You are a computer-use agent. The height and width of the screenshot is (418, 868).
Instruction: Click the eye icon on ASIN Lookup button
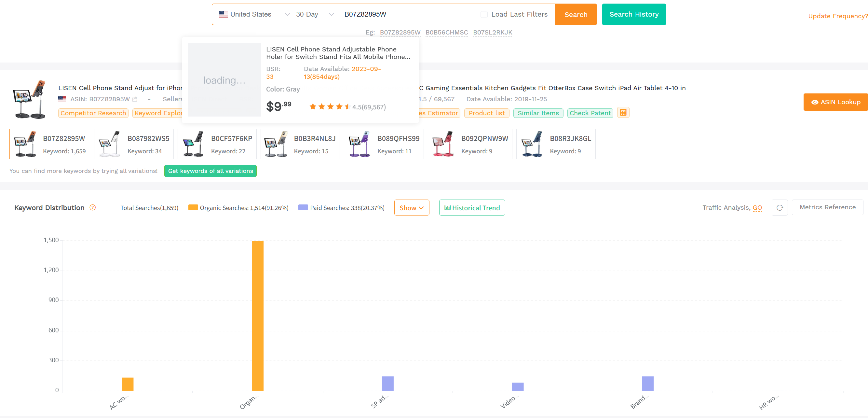click(815, 102)
